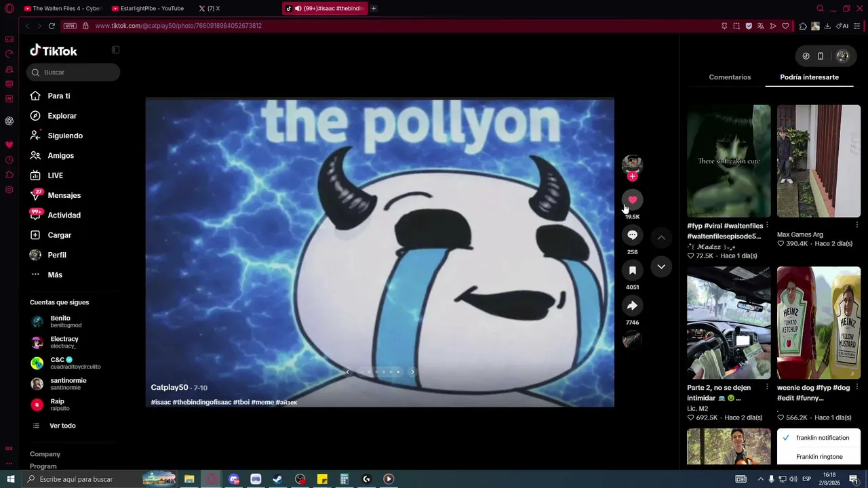Switch to The Walten Files 4 tab
Viewport: 868px width, 488px height.
(x=62, y=8)
